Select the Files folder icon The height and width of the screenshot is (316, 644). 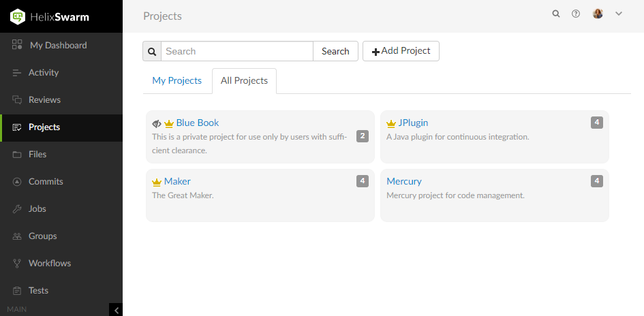[x=17, y=154]
